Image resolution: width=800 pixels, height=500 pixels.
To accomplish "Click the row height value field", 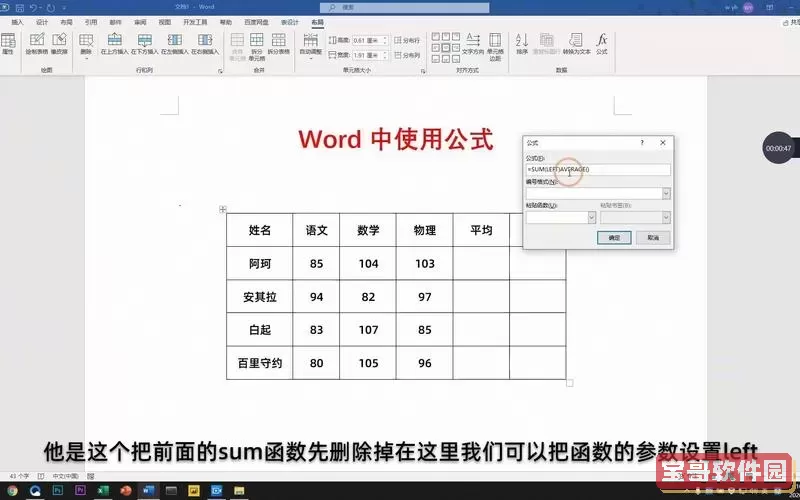I will point(366,40).
